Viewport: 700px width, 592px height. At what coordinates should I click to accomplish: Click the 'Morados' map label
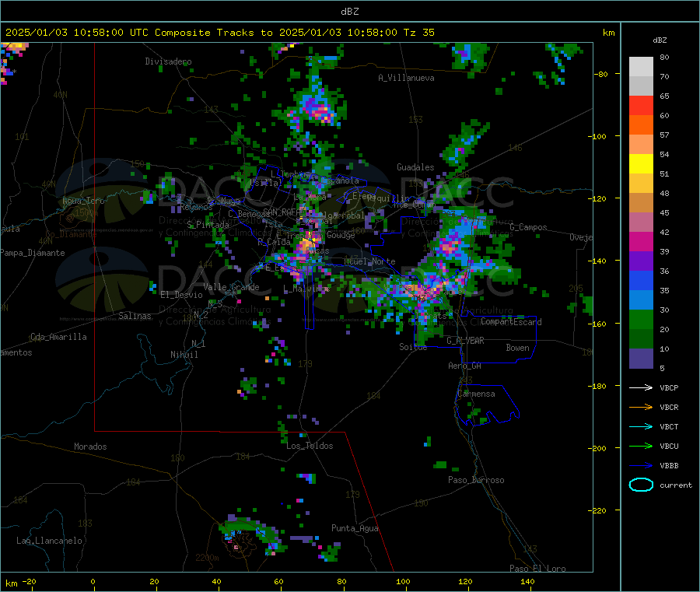click(x=90, y=447)
